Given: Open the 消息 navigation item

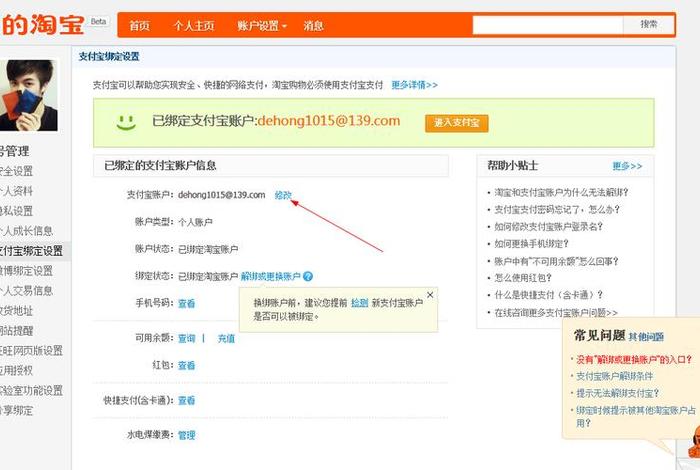Looking at the screenshot, I should (313, 25).
